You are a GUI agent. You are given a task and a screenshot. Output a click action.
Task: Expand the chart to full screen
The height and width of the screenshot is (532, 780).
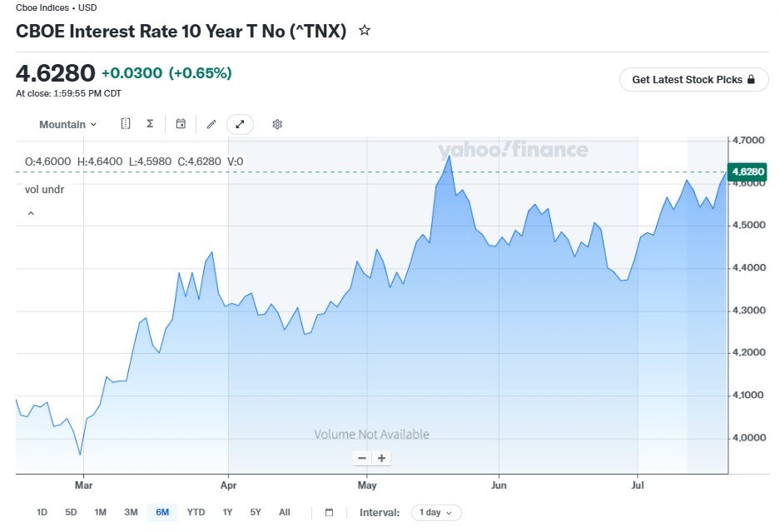coord(240,124)
